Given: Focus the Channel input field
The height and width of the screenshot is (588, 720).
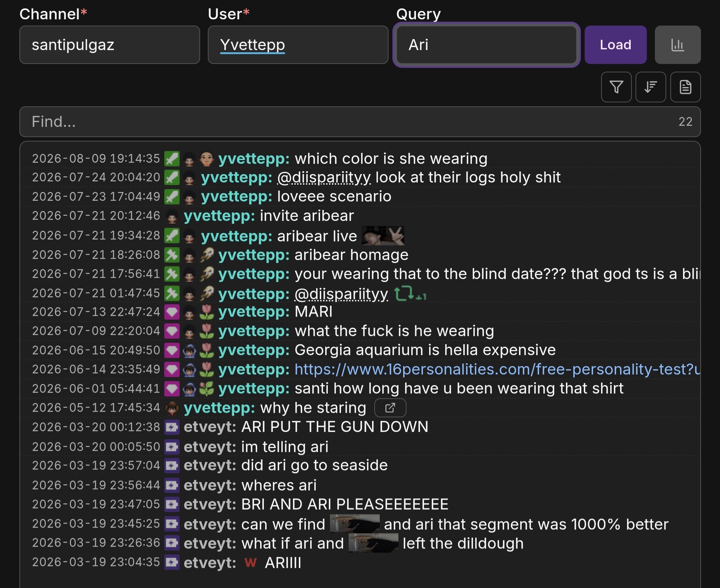Looking at the screenshot, I should tap(110, 45).
